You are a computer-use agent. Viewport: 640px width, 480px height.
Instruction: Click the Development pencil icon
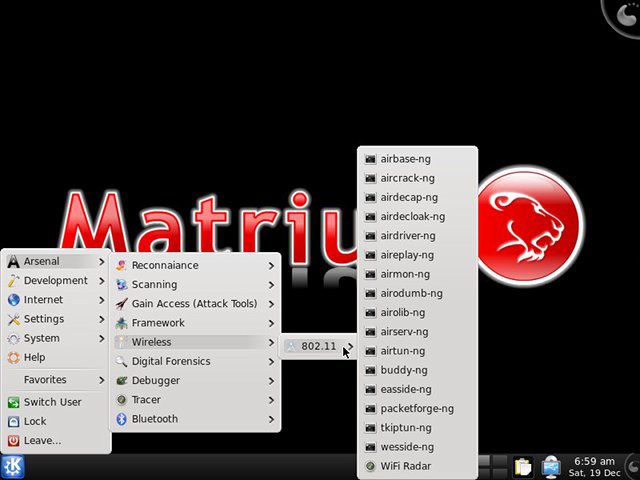(13, 280)
